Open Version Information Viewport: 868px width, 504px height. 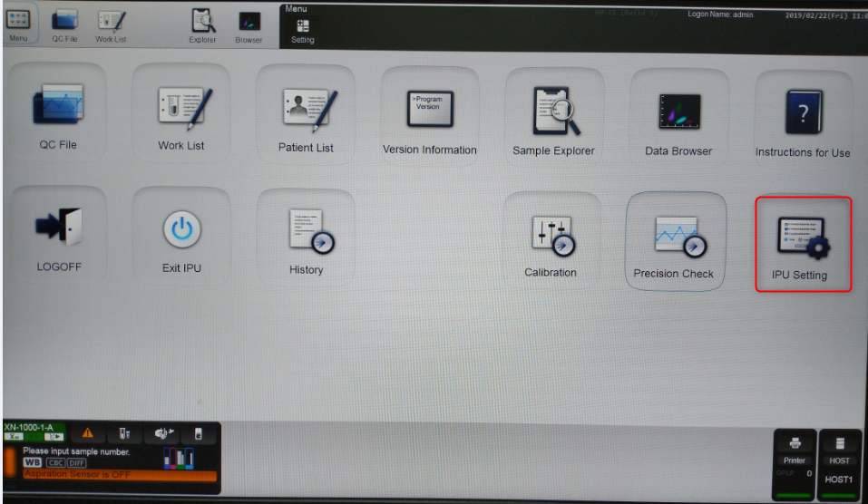pos(429,111)
